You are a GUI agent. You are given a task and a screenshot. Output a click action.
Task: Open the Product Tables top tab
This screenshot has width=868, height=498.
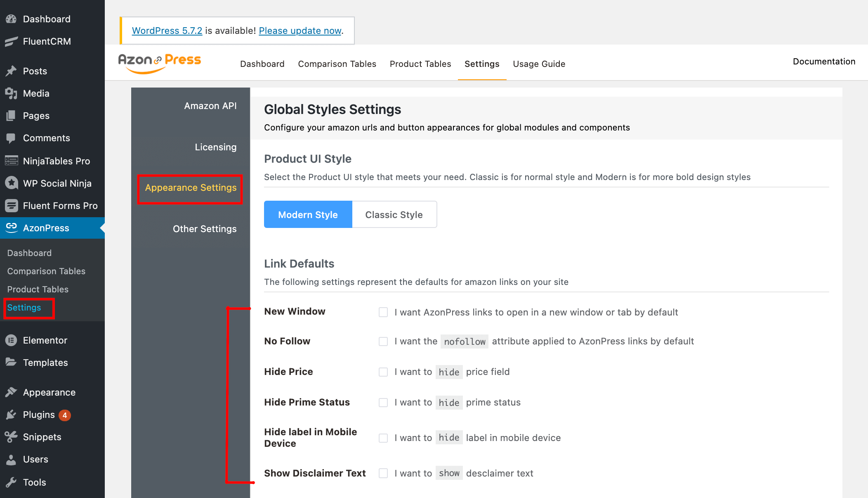(x=420, y=64)
